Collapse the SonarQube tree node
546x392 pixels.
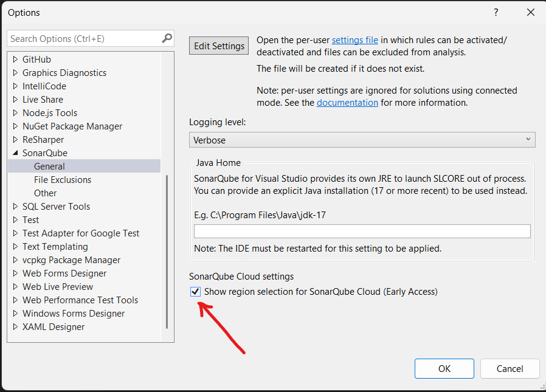(16, 153)
